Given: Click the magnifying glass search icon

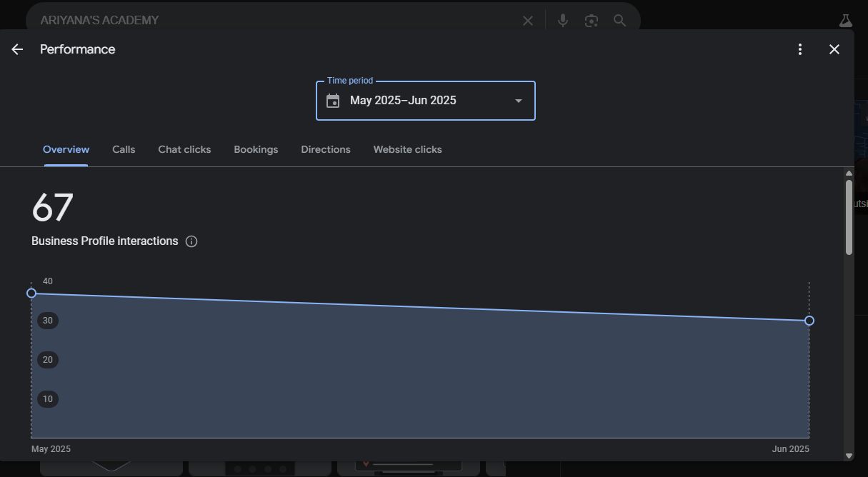Looking at the screenshot, I should point(619,21).
